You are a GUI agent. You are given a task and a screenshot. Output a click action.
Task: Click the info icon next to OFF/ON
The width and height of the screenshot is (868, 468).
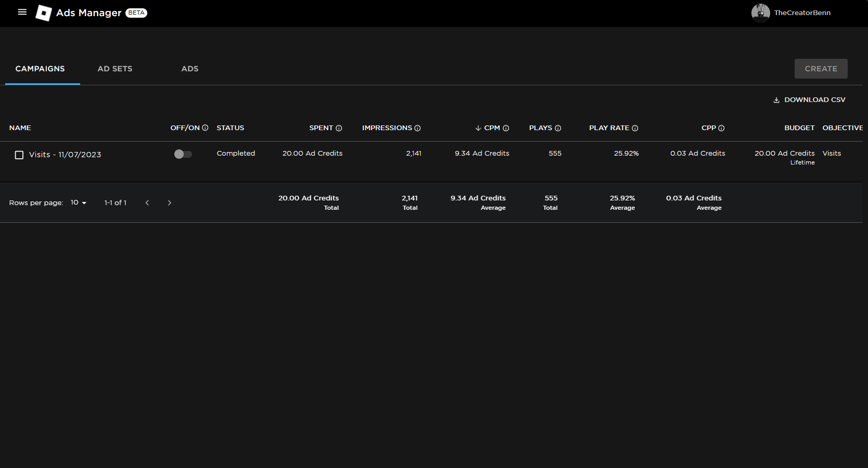point(205,128)
